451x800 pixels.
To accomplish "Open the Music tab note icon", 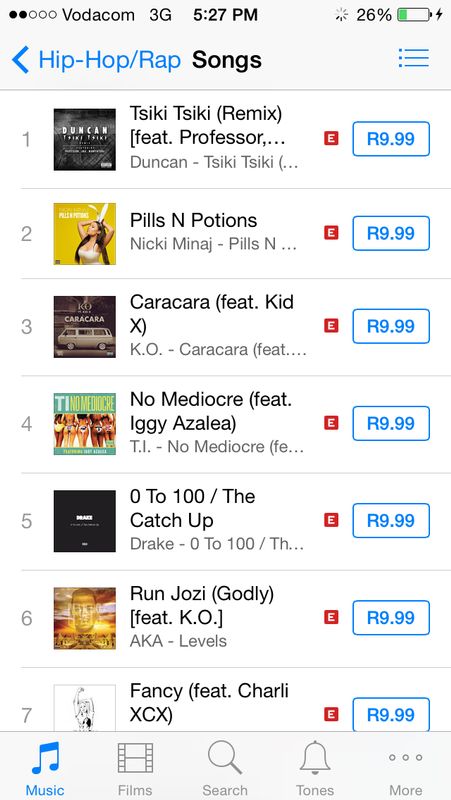I will tap(45, 758).
